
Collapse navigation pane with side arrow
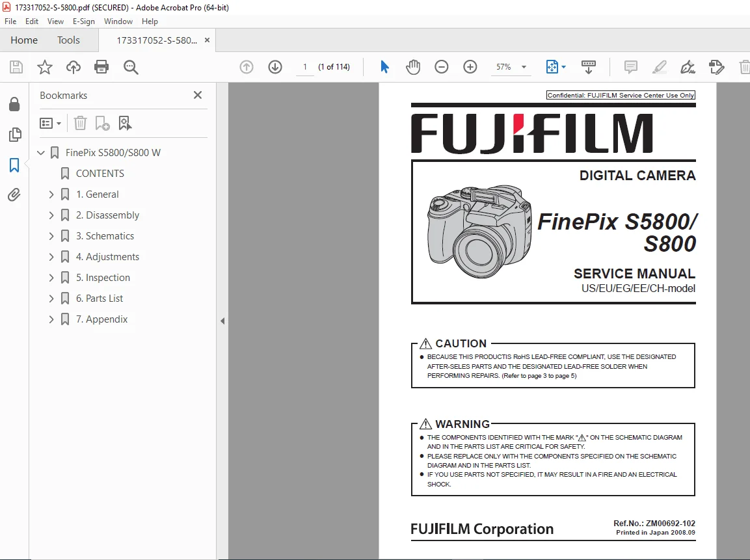click(222, 321)
